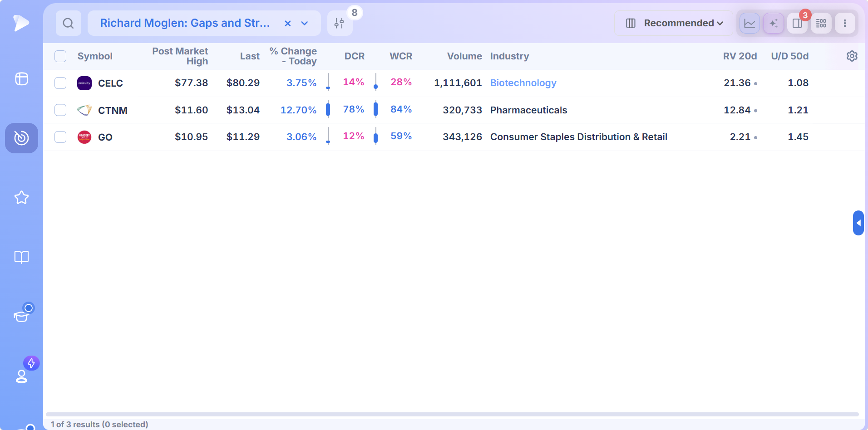Open the graduation cap learning icon
Screen dimensions: 868x430
21,316
